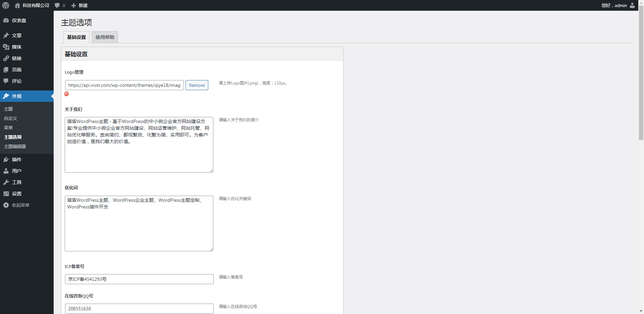This screenshot has height=314, width=644.
Task: Click the 用户 person icon
Action: coord(6,171)
